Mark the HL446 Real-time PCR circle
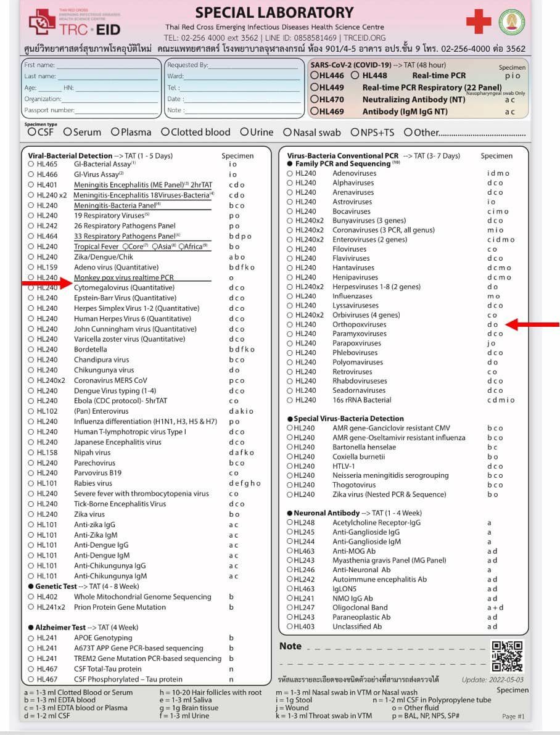The image size is (560, 735). 315,75
